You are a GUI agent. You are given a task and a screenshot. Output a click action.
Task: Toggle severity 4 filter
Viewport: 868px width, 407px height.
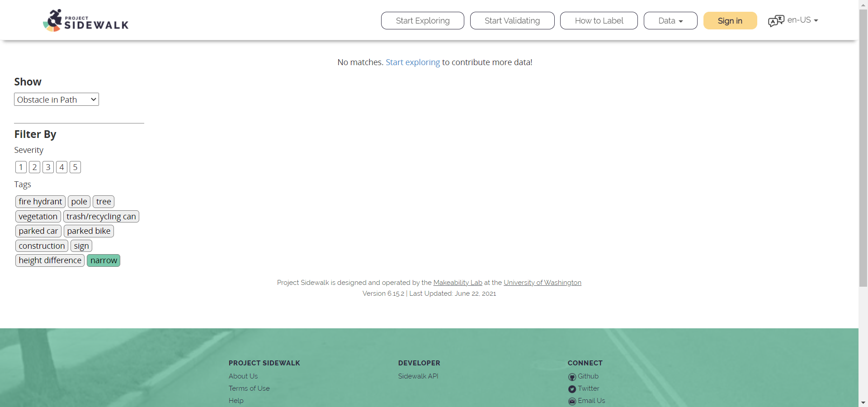61,167
